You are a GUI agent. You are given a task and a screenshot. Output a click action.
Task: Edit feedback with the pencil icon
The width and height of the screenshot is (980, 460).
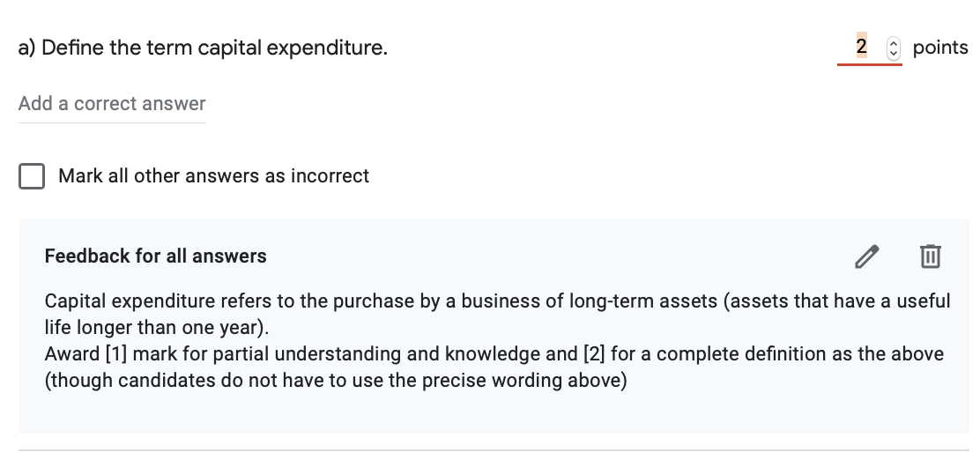coord(867,256)
